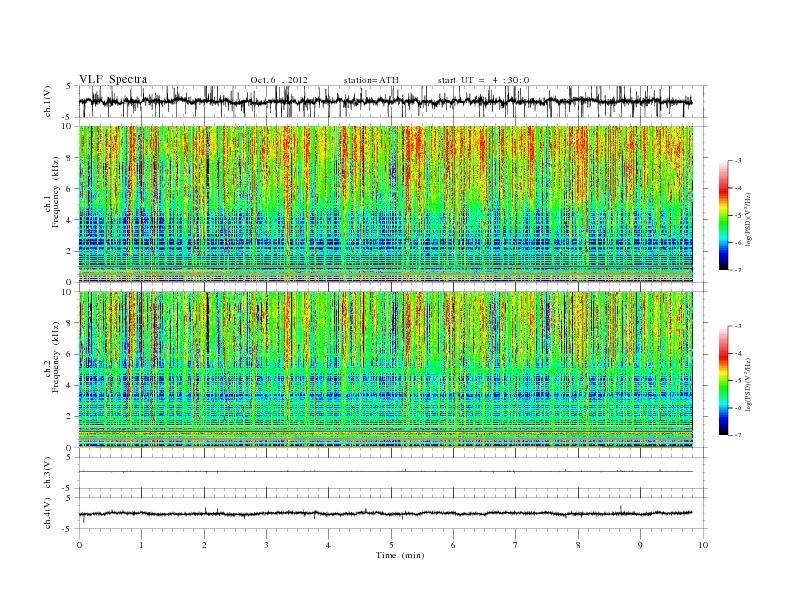This screenshot has height=612, width=792.
Task: Click the "ch.4(V)" axis label
Action: click(x=48, y=513)
